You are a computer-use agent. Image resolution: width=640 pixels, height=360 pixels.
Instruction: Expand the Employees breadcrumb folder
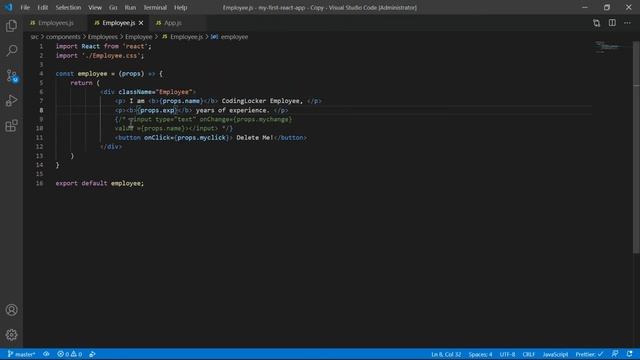coord(102,37)
